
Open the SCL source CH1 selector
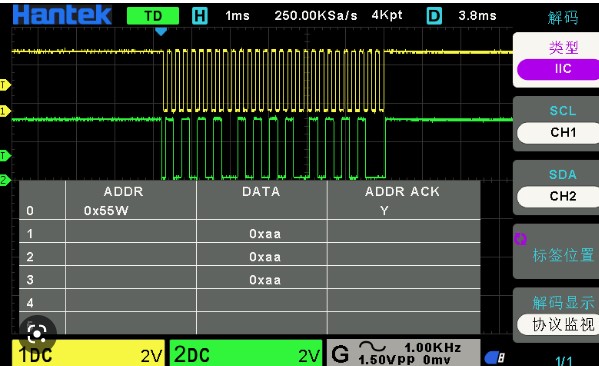[x=558, y=133]
